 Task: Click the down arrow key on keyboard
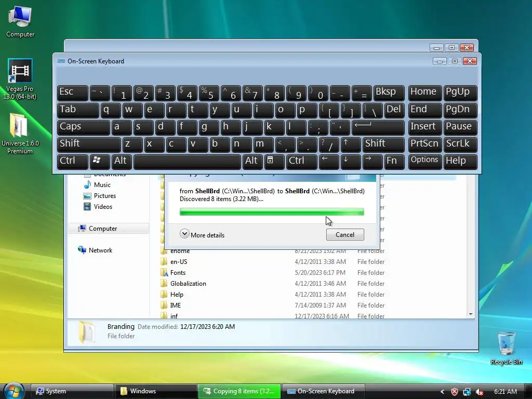(350, 162)
